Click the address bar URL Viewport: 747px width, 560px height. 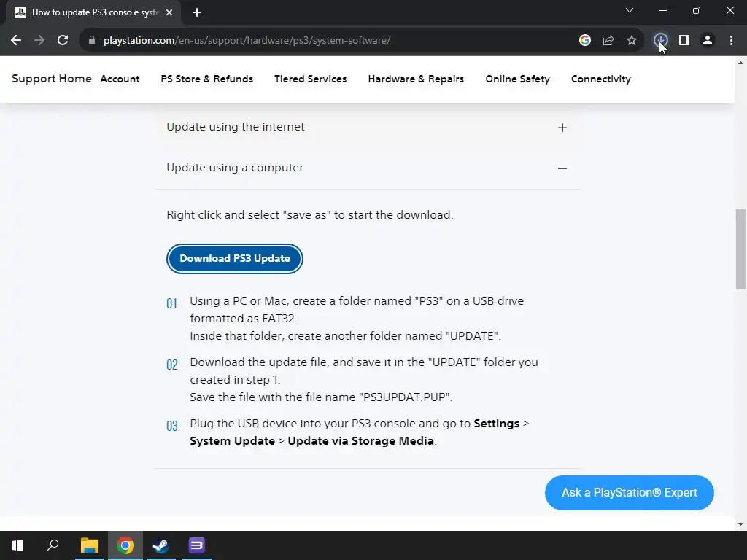[247, 41]
